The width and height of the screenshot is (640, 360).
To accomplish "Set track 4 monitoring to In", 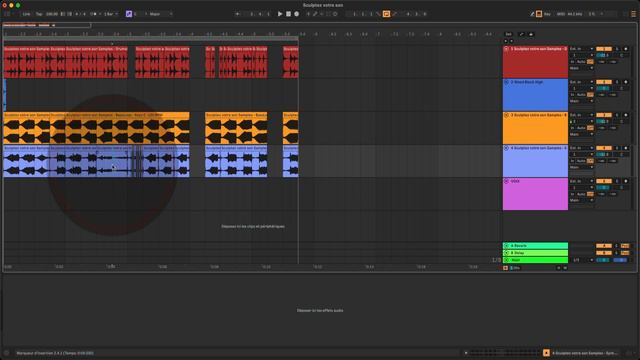I will [573, 161].
